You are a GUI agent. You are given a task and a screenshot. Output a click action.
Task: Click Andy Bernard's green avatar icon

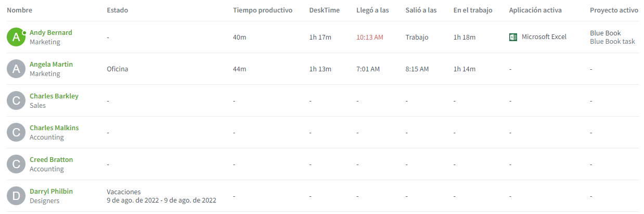pos(16,37)
